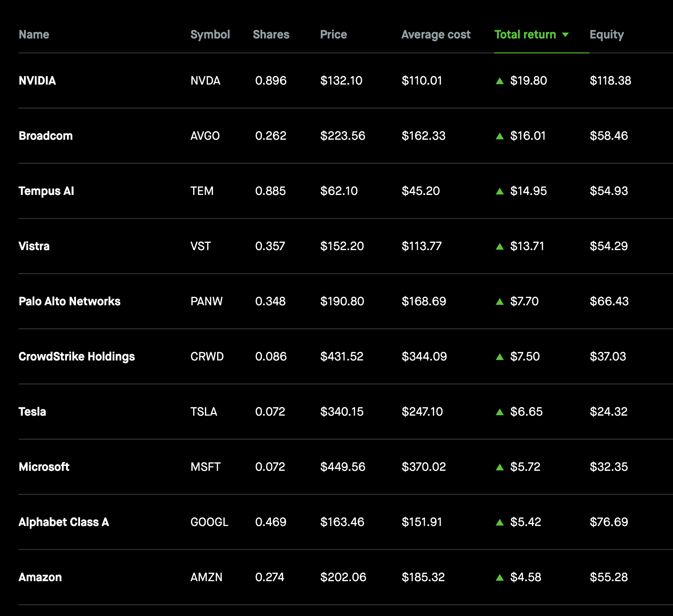Click NVIDIA shares value 0.896
673x616 pixels.
click(x=271, y=81)
